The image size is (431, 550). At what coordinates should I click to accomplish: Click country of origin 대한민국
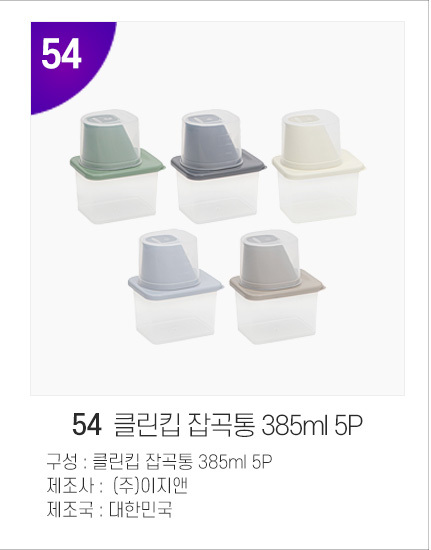[x=140, y=509]
